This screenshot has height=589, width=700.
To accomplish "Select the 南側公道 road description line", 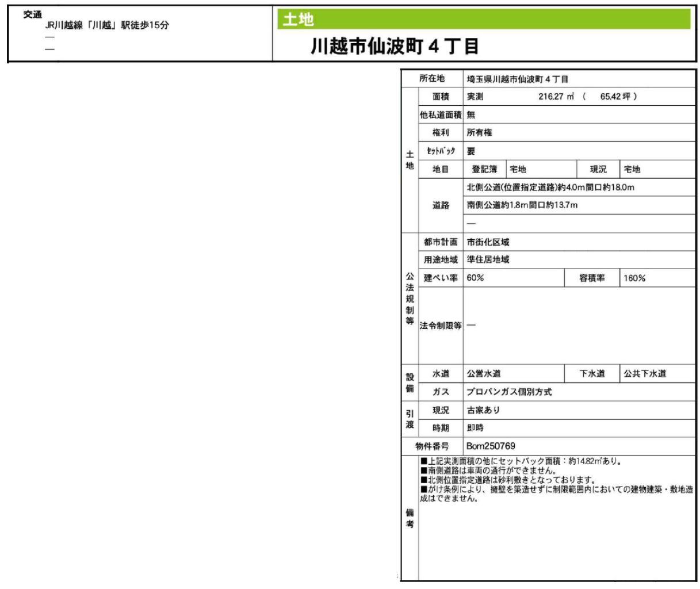I will tap(522, 205).
